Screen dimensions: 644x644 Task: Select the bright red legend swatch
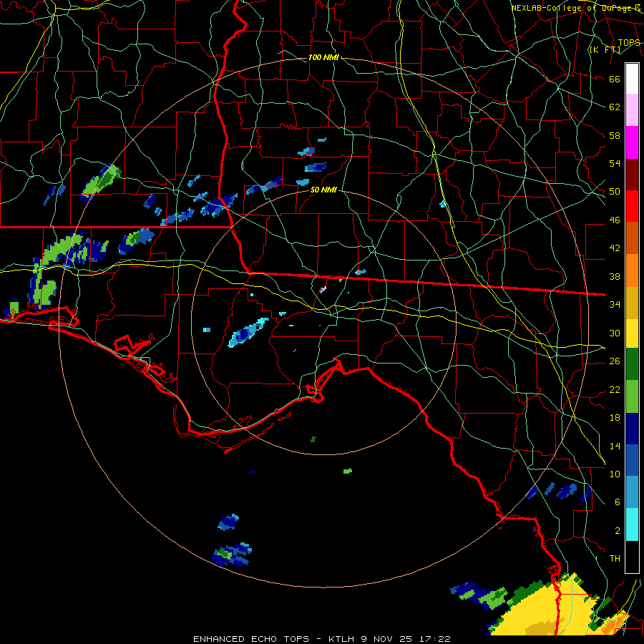(632, 206)
